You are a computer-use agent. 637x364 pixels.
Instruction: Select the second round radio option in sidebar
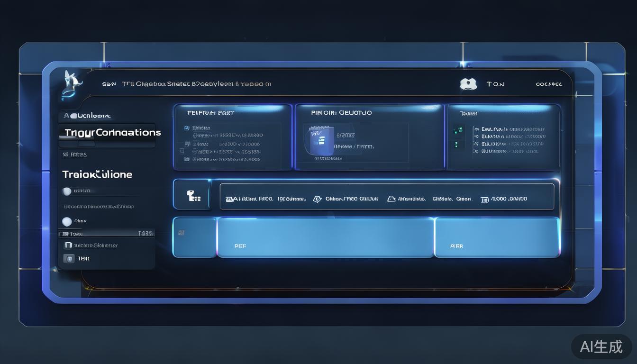[67, 221]
